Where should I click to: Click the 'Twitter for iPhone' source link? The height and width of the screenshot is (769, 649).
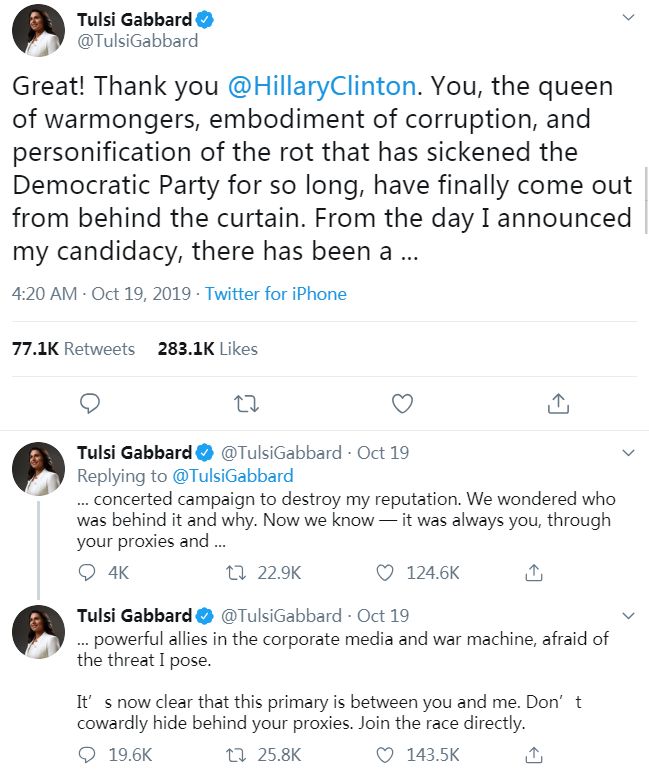click(x=276, y=294)
